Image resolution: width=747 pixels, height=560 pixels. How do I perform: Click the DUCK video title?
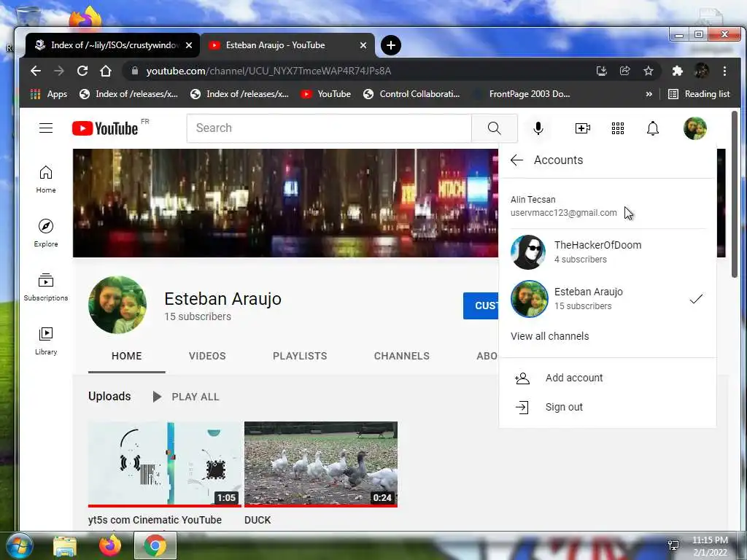[x=258, y=520]
